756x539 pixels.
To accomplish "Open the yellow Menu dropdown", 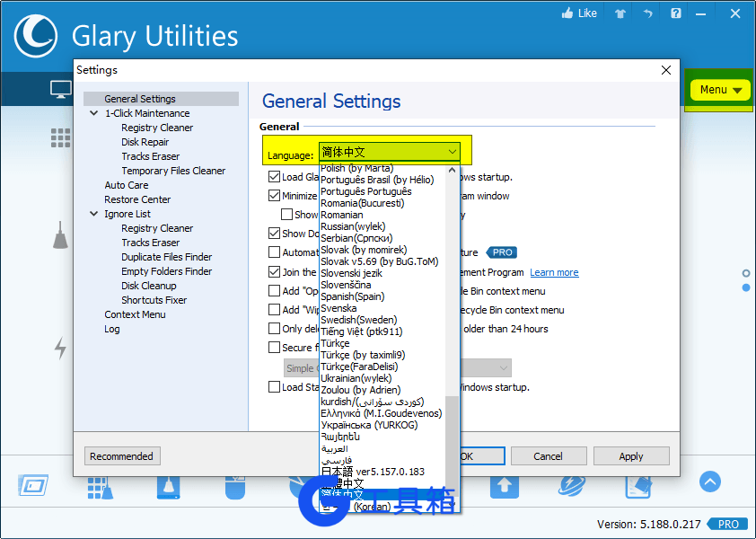I will [x=720, y=90].
